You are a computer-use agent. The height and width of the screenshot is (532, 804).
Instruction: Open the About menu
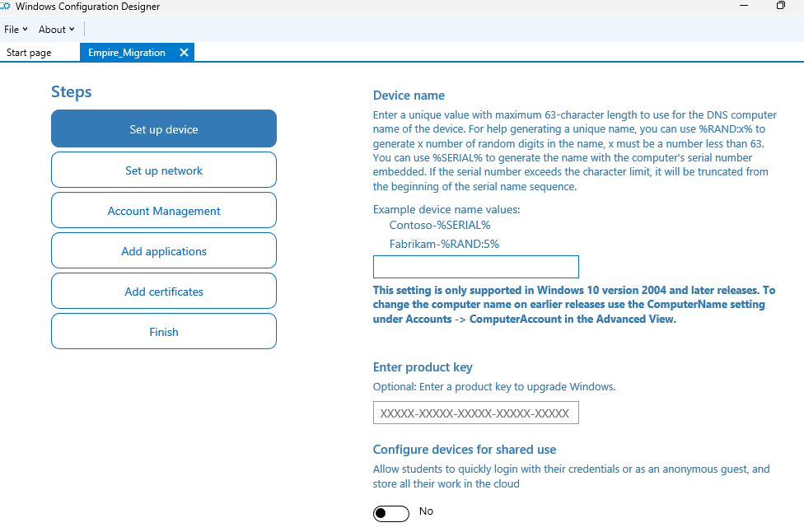click(x=51, y=29)
